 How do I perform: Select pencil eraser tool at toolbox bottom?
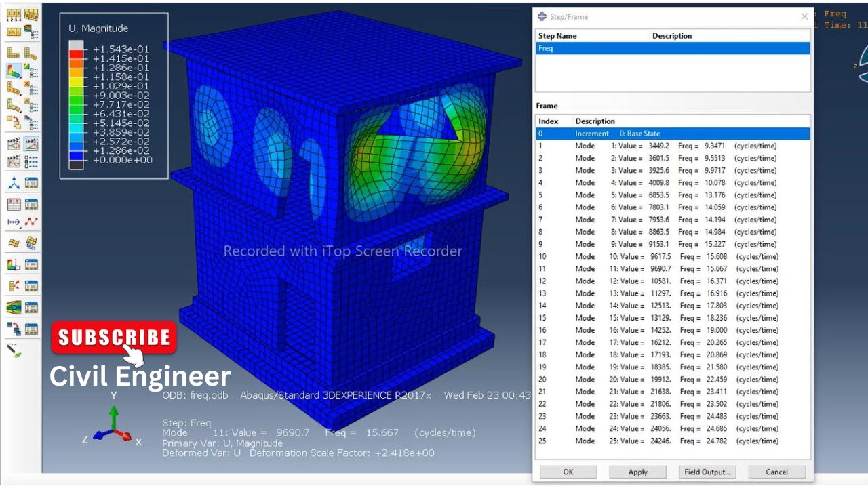coord(13,350)
